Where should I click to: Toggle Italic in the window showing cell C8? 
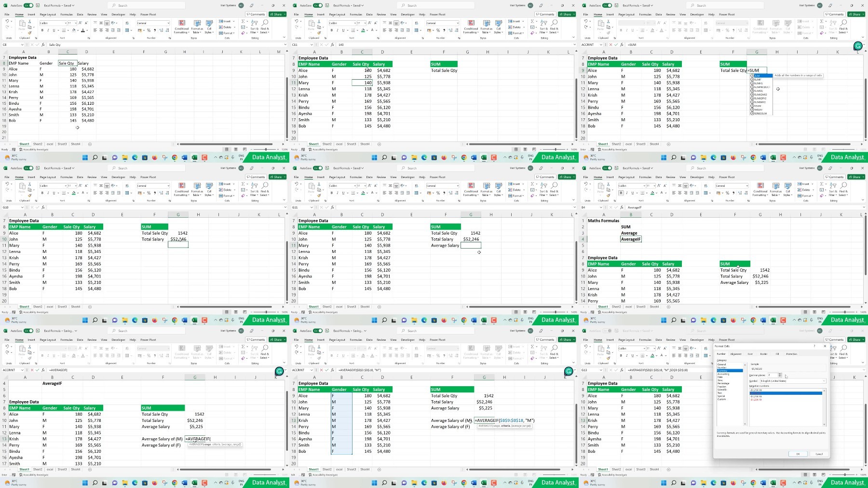48,30
